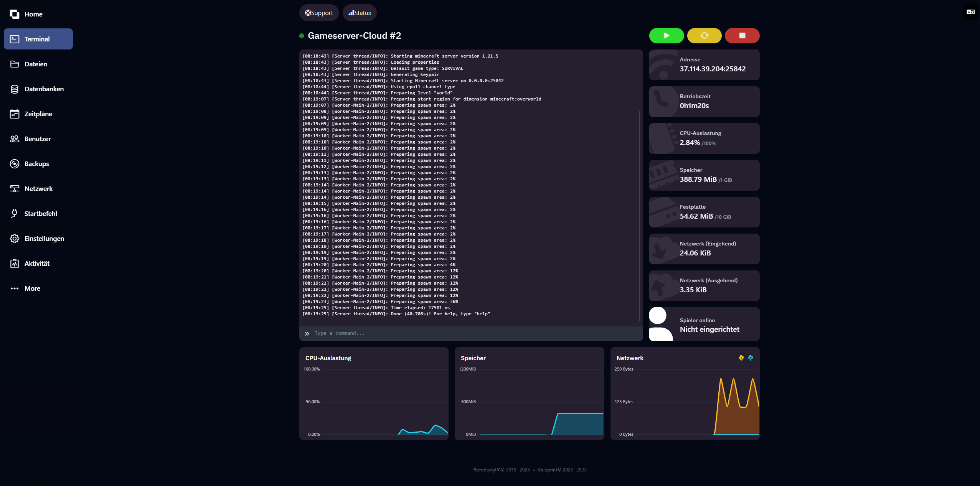Click the three-dots More icon
The width and height of the screenshot is (980, 486).
(x=15, y=288)
